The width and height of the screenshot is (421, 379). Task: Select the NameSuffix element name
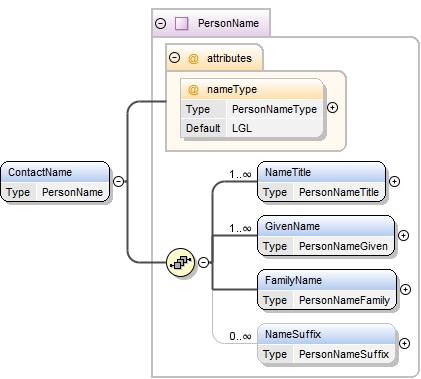tap(293, 334)
